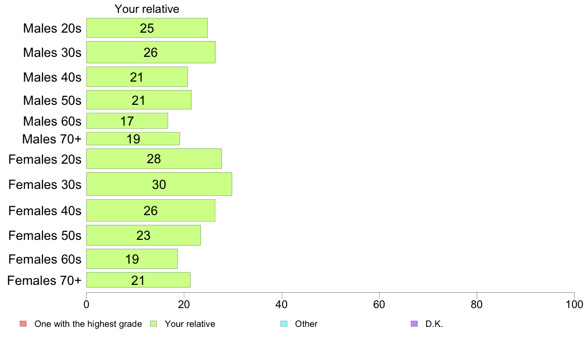Click the 'Your relative' chart title
Viewport: 588px width, 364px height.
pyautogui.click(x=147, y=9)
